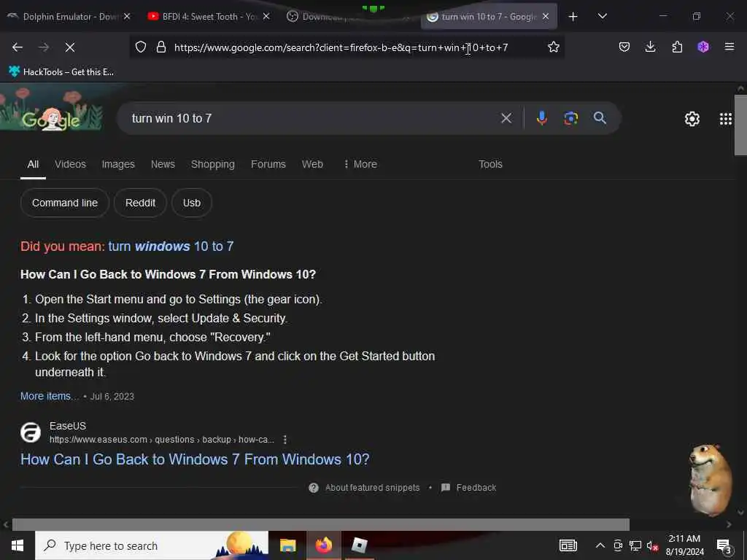Show hidden system tray icons
747x560 pixels.
[x=600, y=545]
